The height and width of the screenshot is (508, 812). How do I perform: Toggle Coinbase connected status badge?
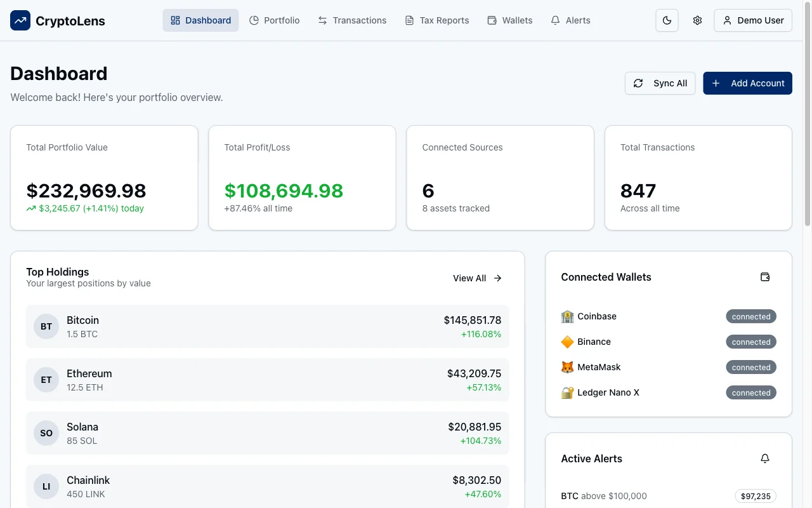point(750,316)
